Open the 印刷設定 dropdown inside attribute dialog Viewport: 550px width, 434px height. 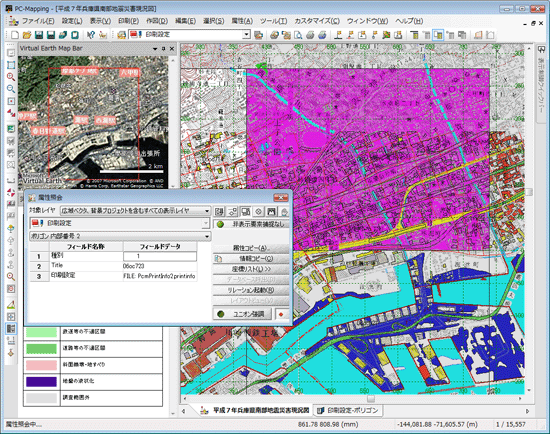206,223
